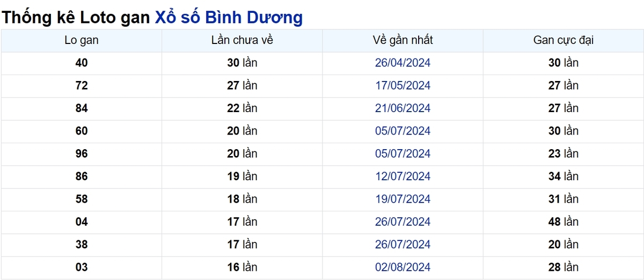Click the 22 lần cell in row 84

243,108
